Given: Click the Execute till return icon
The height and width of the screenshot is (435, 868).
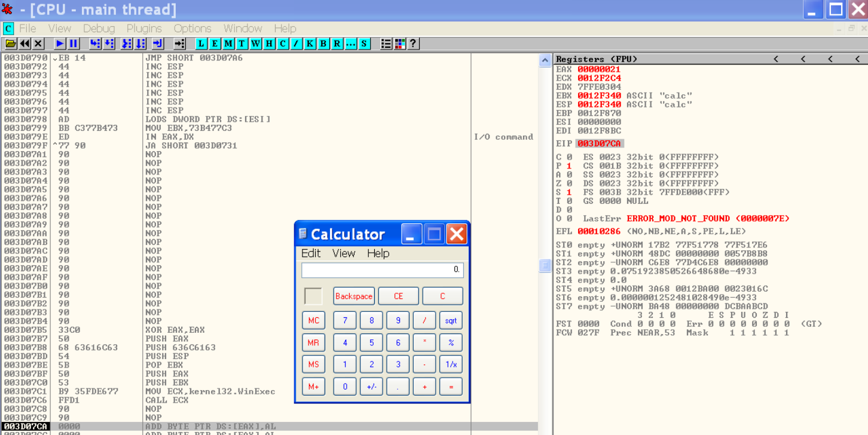Looking at the screenshot, I should [158, 44].
